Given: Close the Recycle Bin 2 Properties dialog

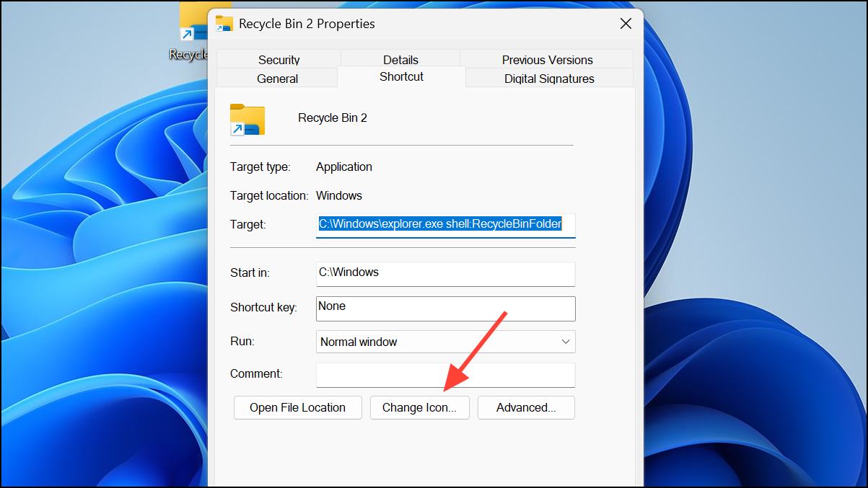Looking at the screenshot, I should (x=626, y=24).
